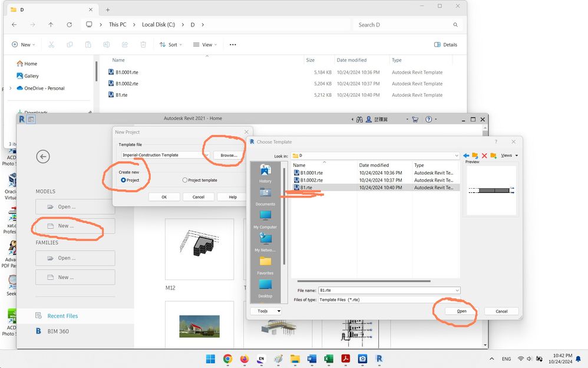Expand the OneDrive - Personal tree node

pos(11,88)
